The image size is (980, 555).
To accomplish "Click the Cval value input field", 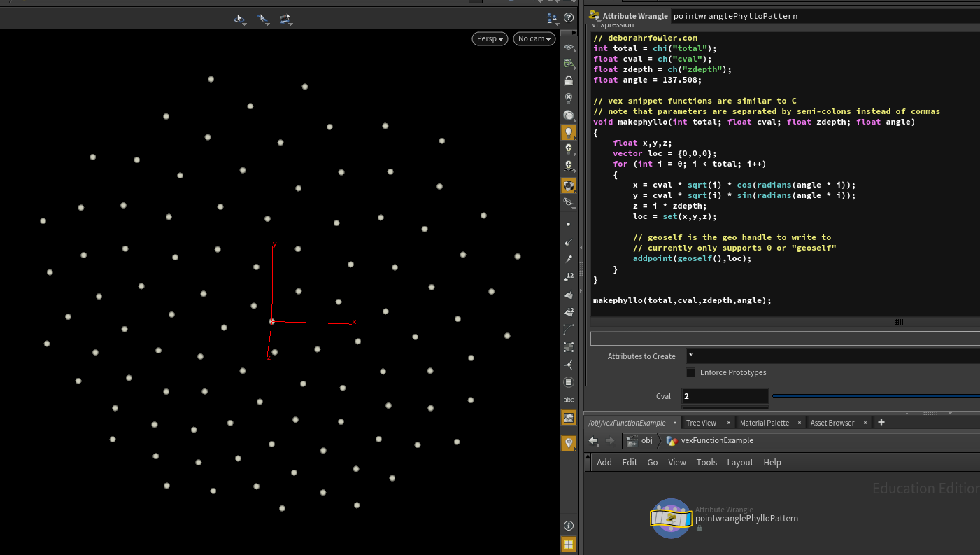I will point(725,396).
